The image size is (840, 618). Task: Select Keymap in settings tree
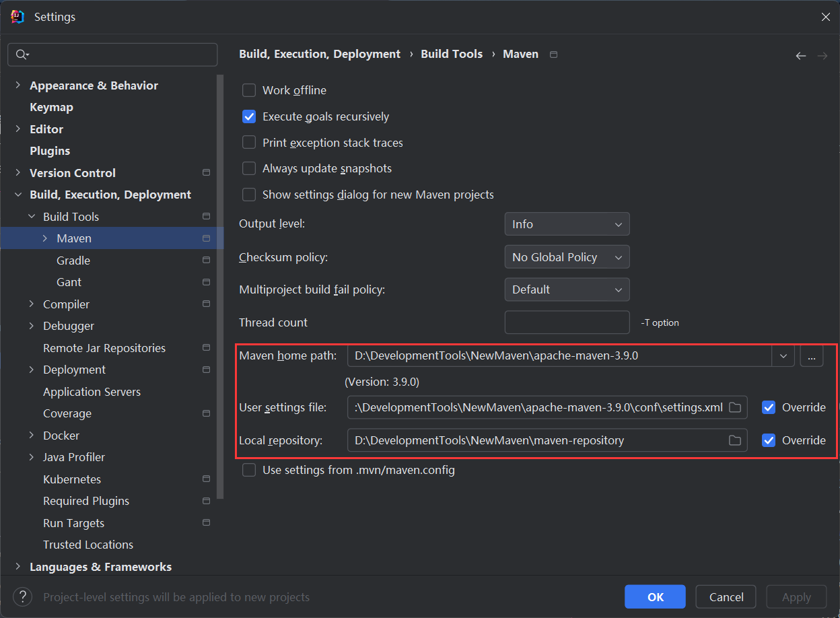(51, 107)
